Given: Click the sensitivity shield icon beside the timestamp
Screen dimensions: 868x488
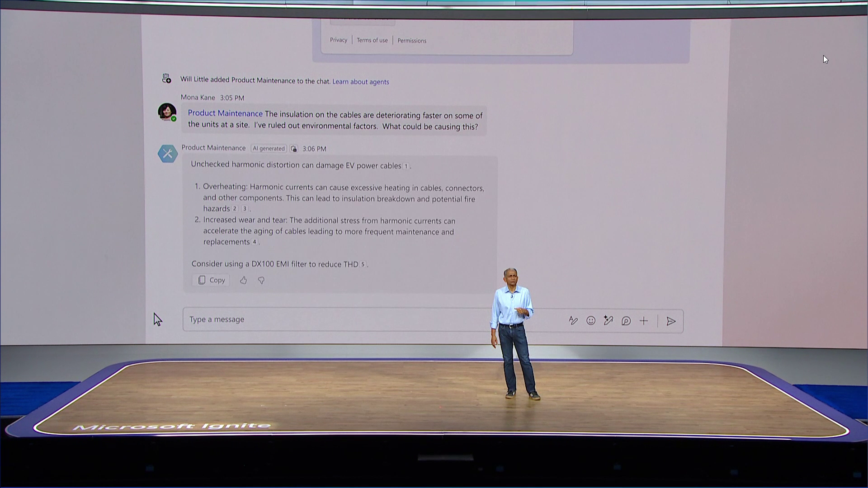Looking at the screenshot, I should click(293, 149).
